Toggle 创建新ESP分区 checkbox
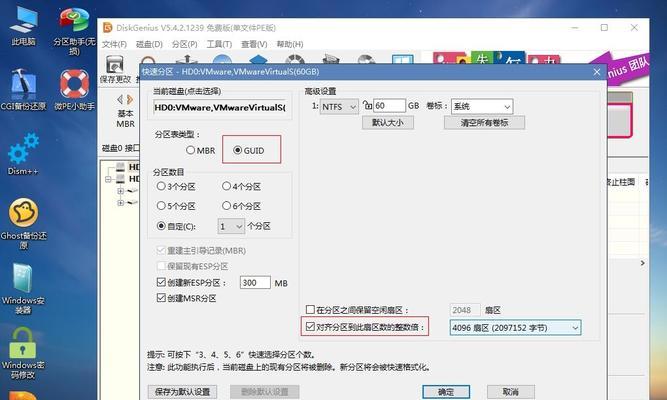Screen dimensions: 667x400 tap(161, 282)
